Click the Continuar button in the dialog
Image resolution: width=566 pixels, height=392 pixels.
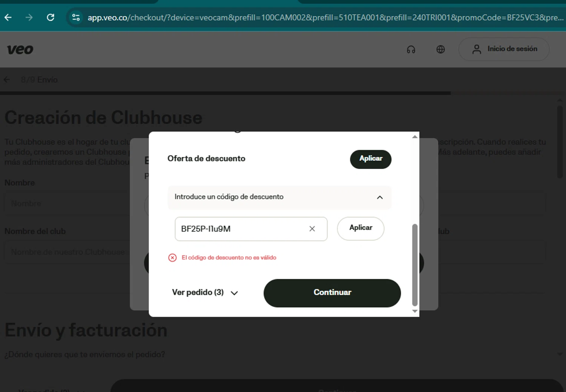coord(332,293)
